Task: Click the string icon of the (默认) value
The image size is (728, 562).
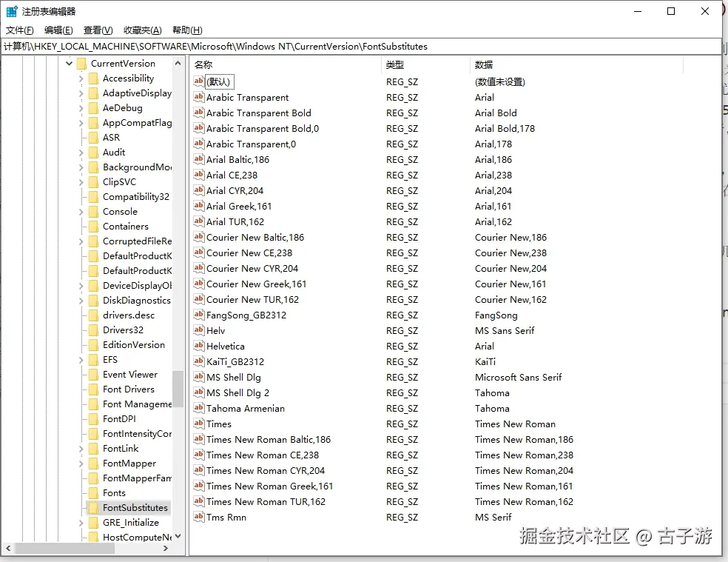Action: [199, 81]
